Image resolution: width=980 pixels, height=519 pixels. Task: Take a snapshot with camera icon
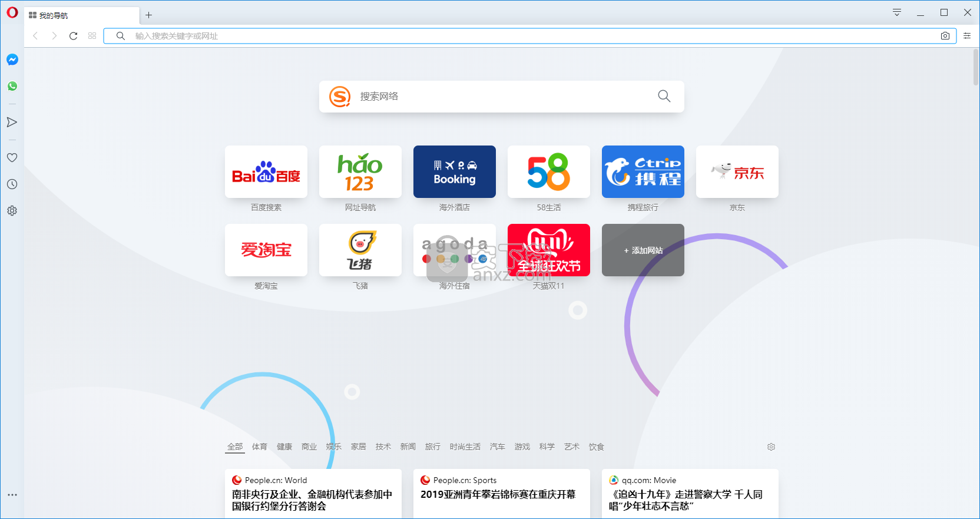pyautogui.click(x=945, y=36)
